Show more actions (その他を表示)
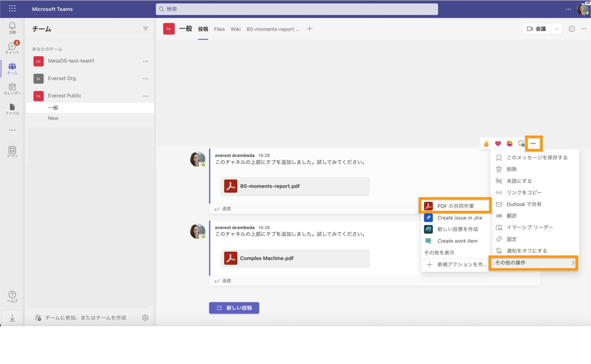591x364 pixels. tap(439, 253)
